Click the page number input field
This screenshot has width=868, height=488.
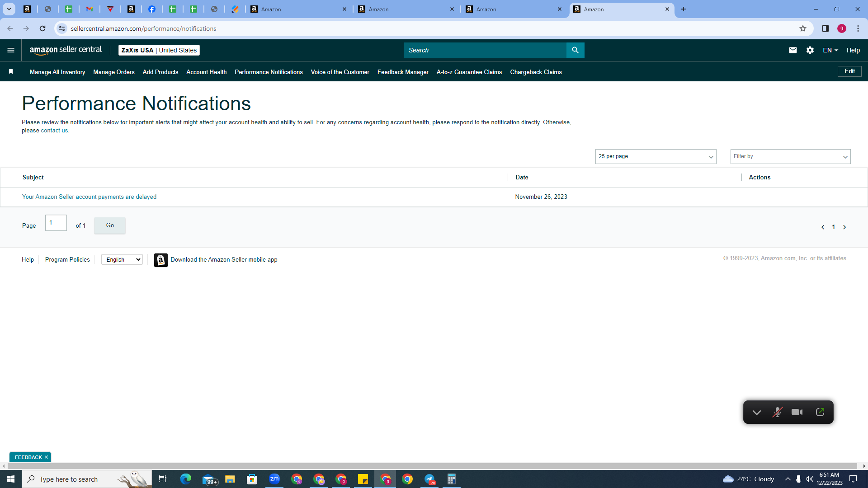56,223
